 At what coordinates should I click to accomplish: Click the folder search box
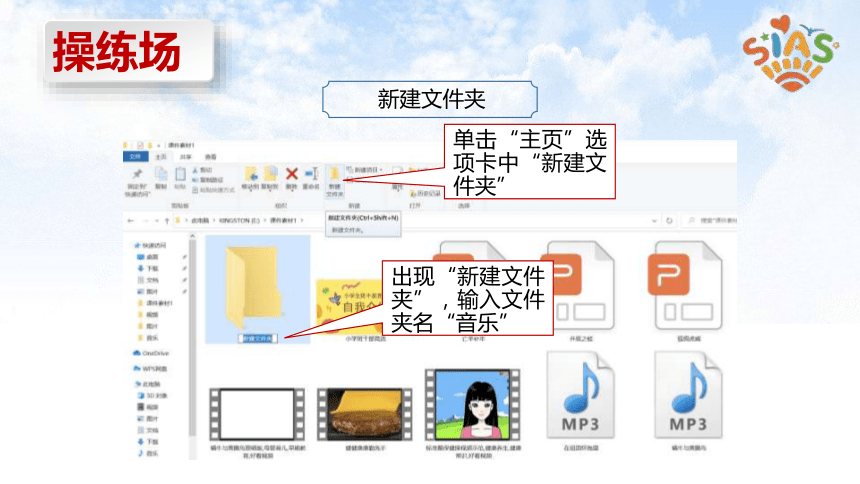click(x=711, y=221)
